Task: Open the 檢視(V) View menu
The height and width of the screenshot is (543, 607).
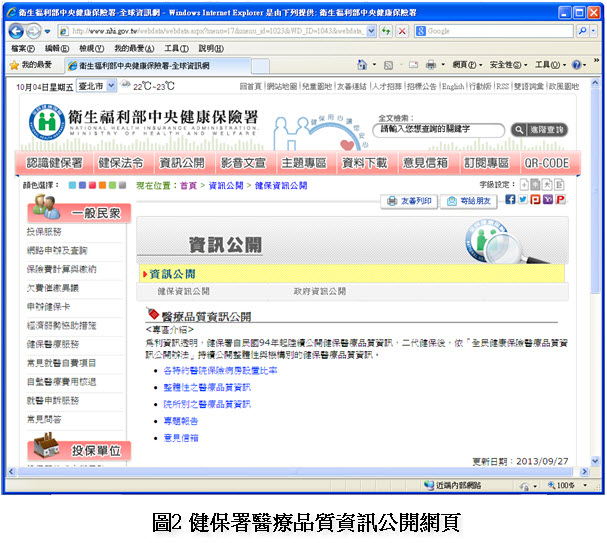Action: point(91,48)
